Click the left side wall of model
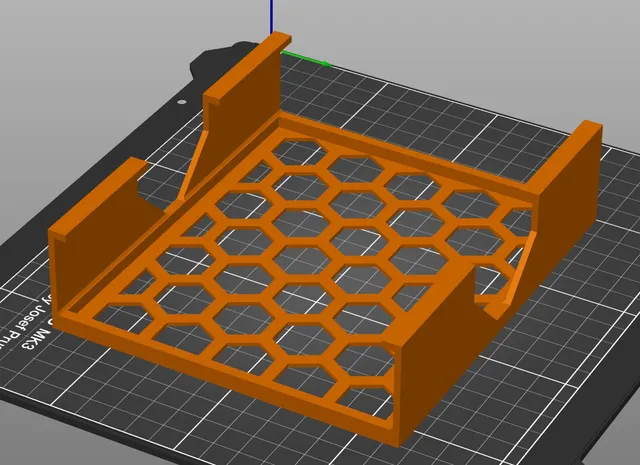The height and width of the screenshot is (465, 640). click(x=102, y=229)
